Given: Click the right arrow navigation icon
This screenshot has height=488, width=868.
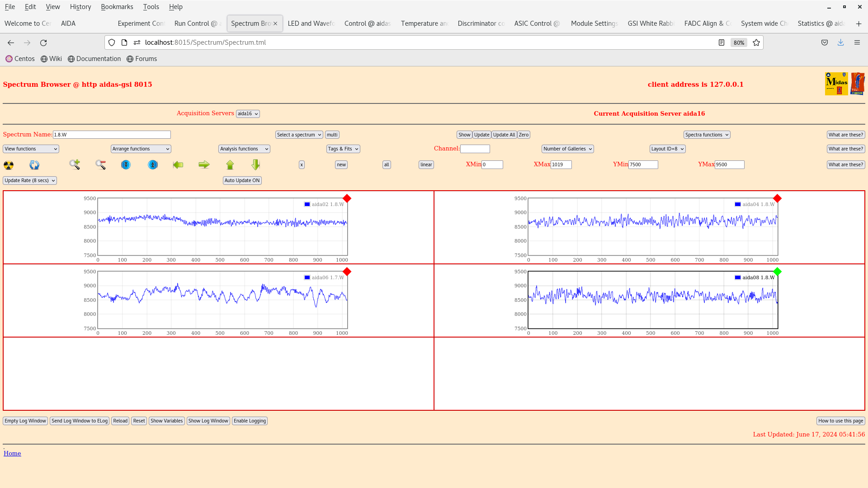Looking at the screenshot, I should click(x=204, y=164).
